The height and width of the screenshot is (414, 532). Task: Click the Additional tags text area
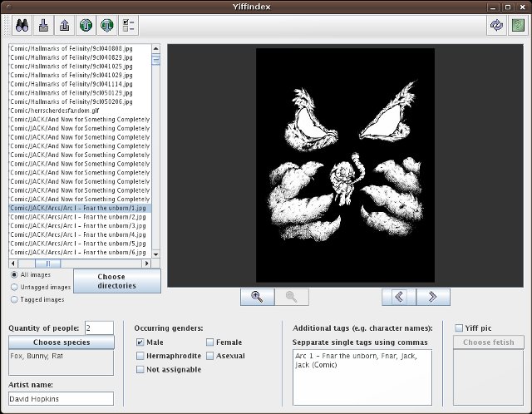point(362,377)
